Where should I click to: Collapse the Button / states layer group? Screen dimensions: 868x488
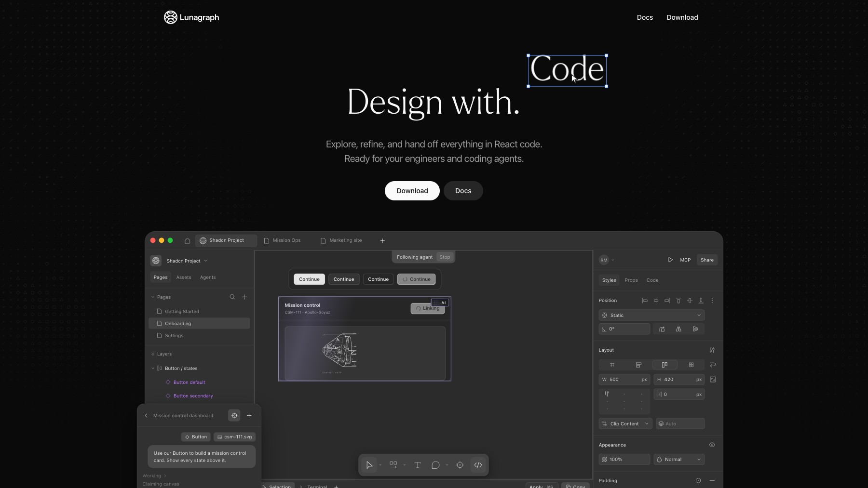coord(153,369)
